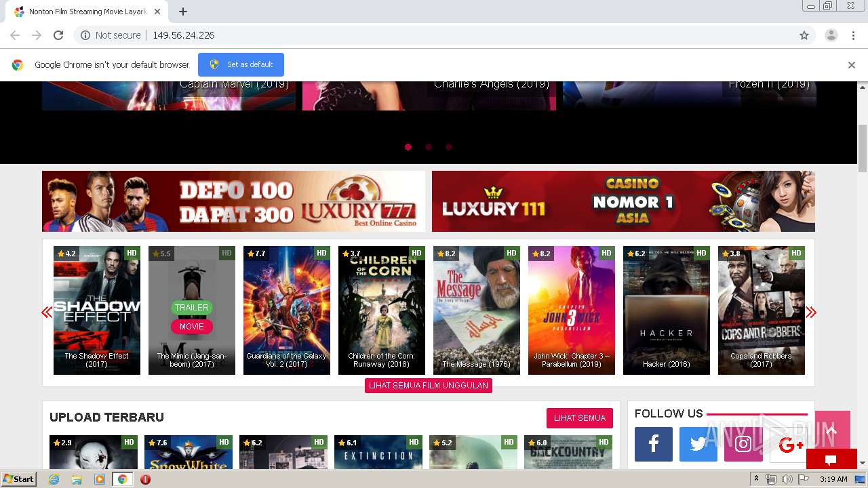Open the red chat widget button
This screenshot has height=488, width=868.
(x=831, y=459)
